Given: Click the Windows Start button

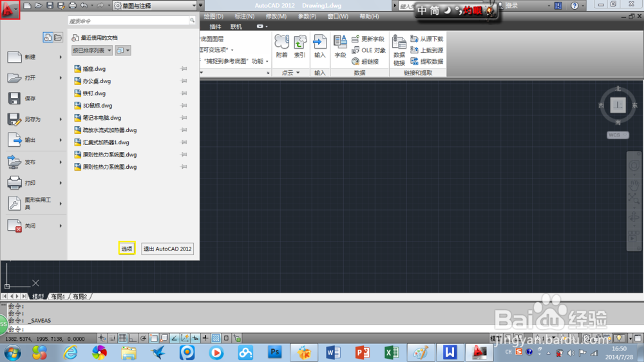Looking at the screenshot, I should (13, 353).
